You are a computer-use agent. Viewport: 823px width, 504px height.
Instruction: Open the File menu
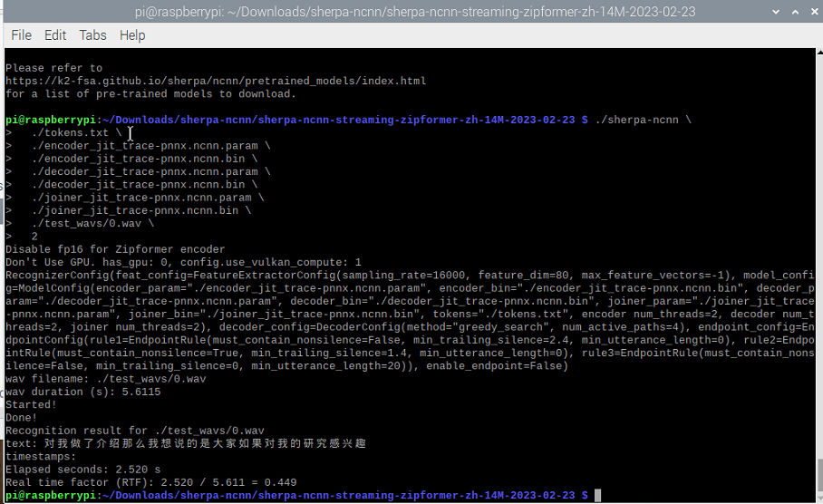coord(22,35)
